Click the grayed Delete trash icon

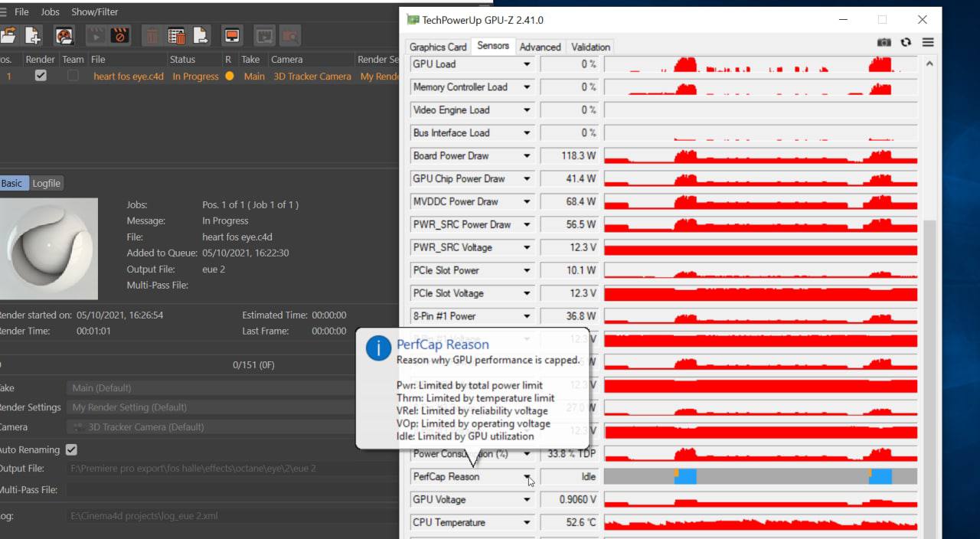pyautogui.click(x=152, y=35)
